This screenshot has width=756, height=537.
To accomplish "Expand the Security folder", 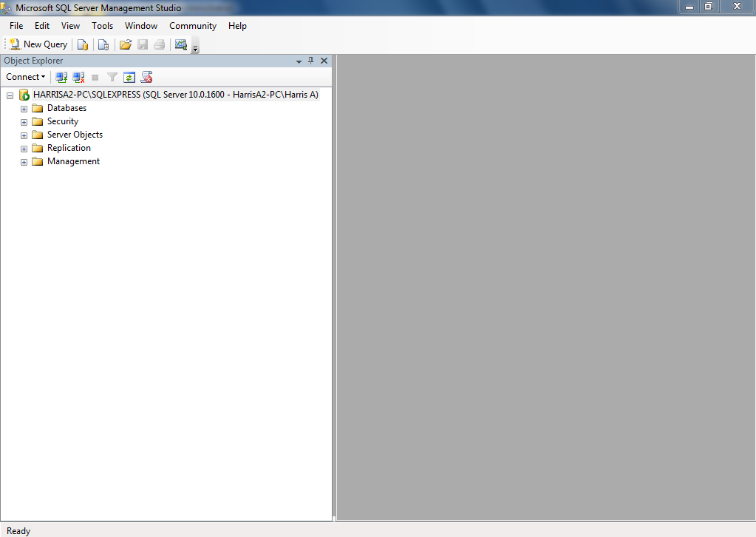I will pos(23,121).
